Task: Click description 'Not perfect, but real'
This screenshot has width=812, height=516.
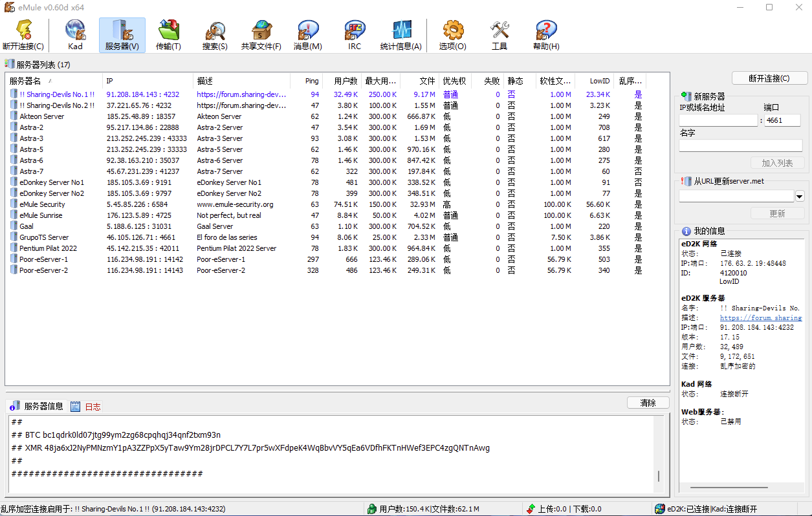Action: pyautogui.click(x=229, y=215)
